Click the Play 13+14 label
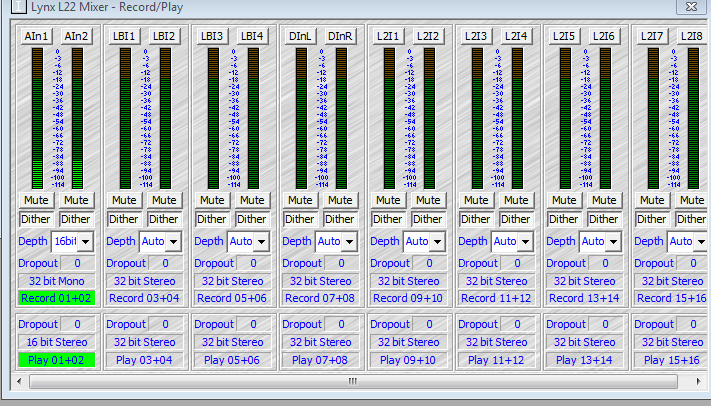 [584, 360]
